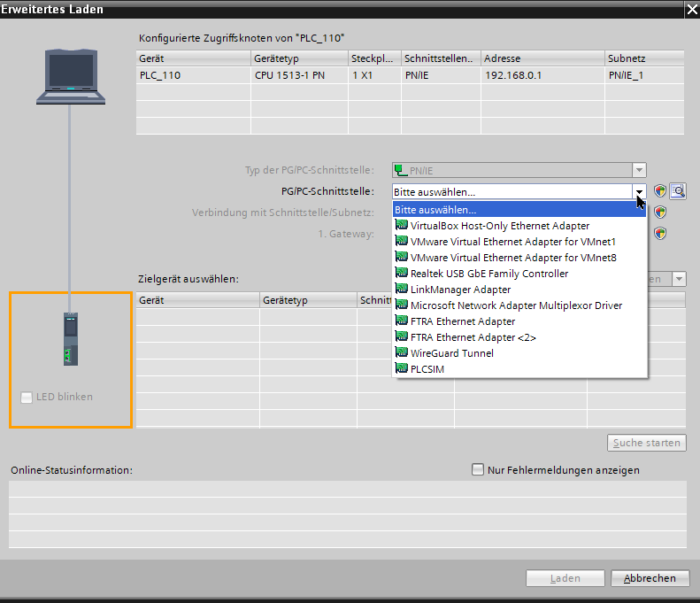The width and height of the screenshot is (700, 603).
Task: Click the shield icon beside the 1. Gateway row
Action: tap(660, 234)
